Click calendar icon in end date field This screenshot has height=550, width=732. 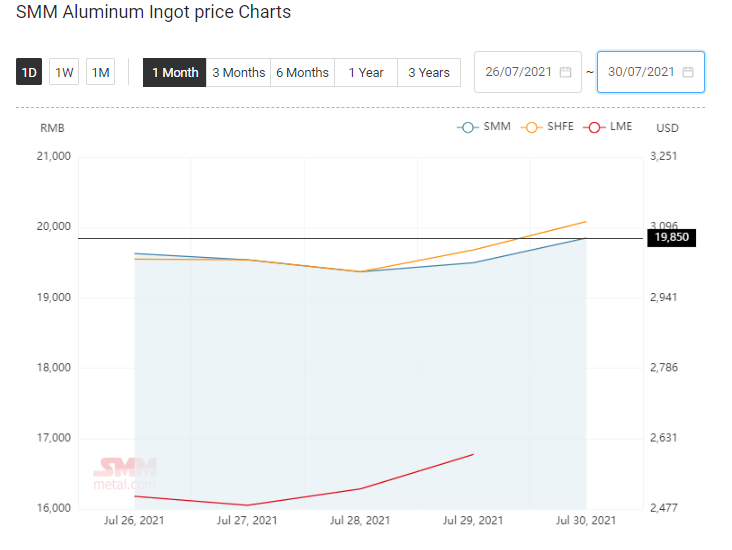coord(688,72)
